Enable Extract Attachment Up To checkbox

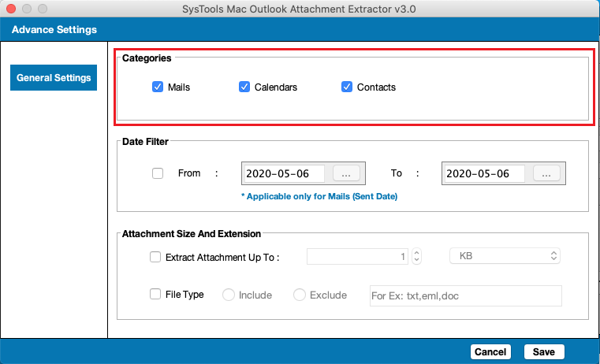[155, 257]
